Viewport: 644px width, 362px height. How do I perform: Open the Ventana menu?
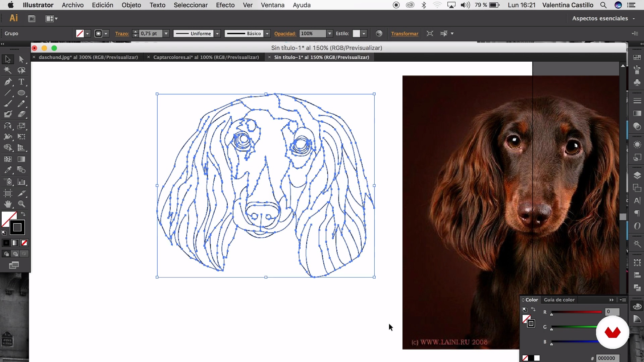click(x=272, y=5)
